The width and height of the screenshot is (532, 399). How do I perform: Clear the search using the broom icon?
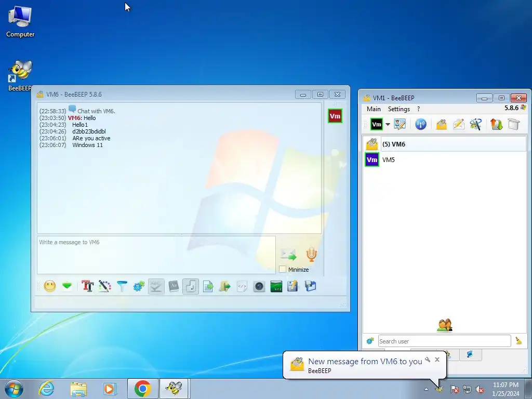coord(519,341)
